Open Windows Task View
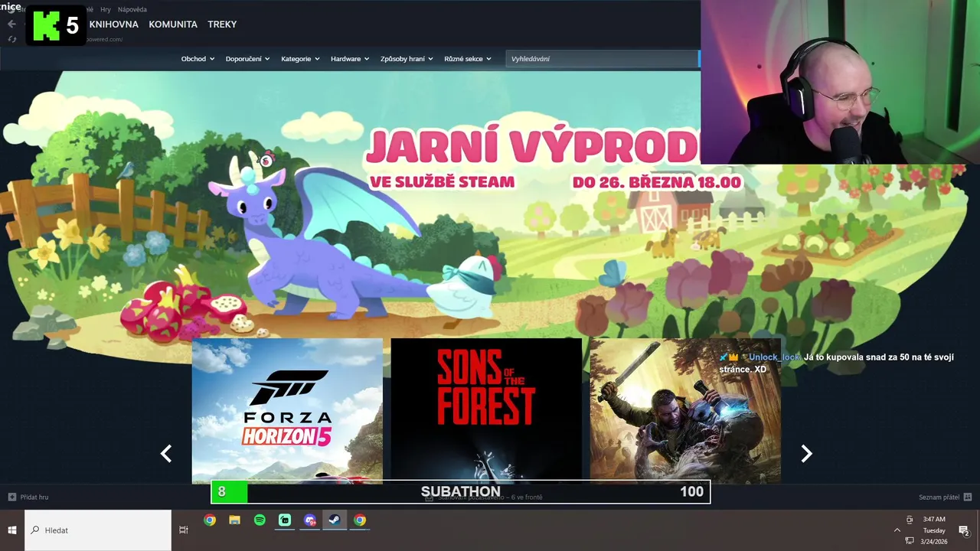 [x=184, y=530]
